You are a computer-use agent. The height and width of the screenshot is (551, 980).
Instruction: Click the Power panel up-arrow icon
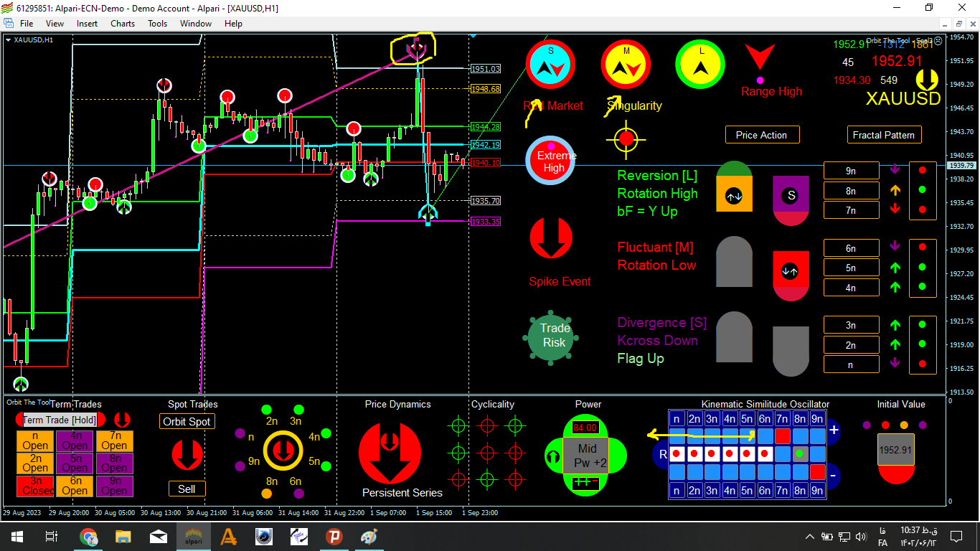553,456
